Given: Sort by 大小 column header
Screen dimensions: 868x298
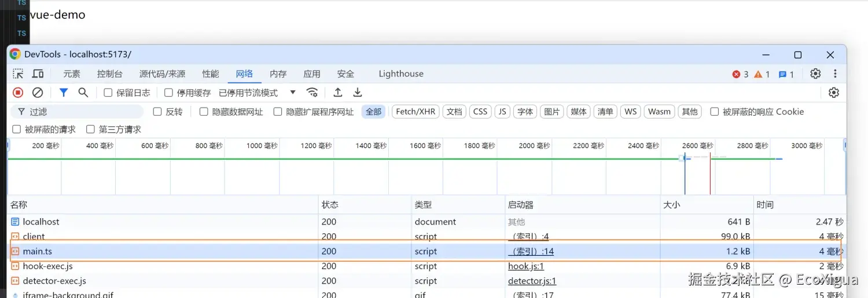Looking at the screenshot, I should tap(707, 205).
